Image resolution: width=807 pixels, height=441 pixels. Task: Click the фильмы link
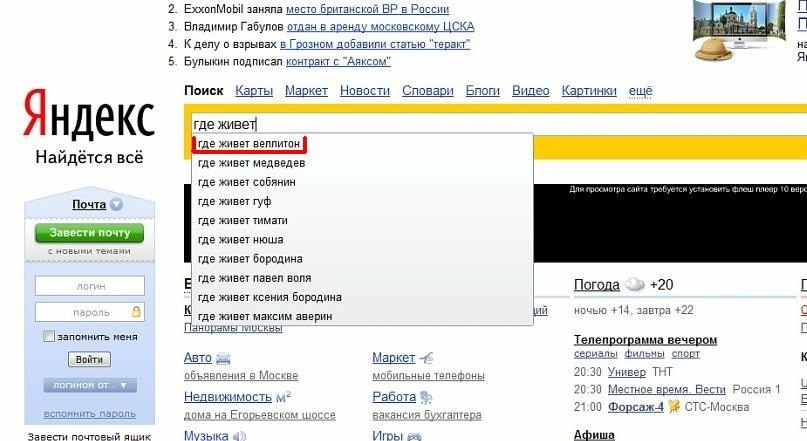(x=644, y=354)
